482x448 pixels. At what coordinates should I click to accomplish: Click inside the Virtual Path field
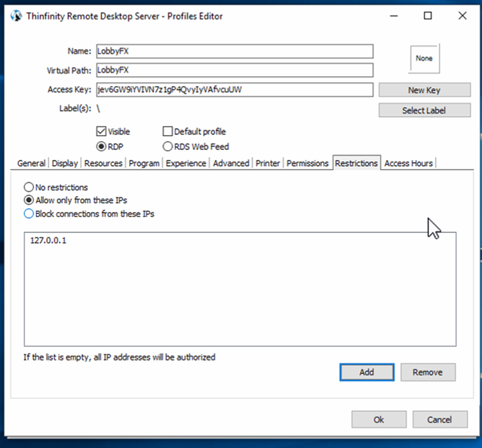[x=234, y=70]
